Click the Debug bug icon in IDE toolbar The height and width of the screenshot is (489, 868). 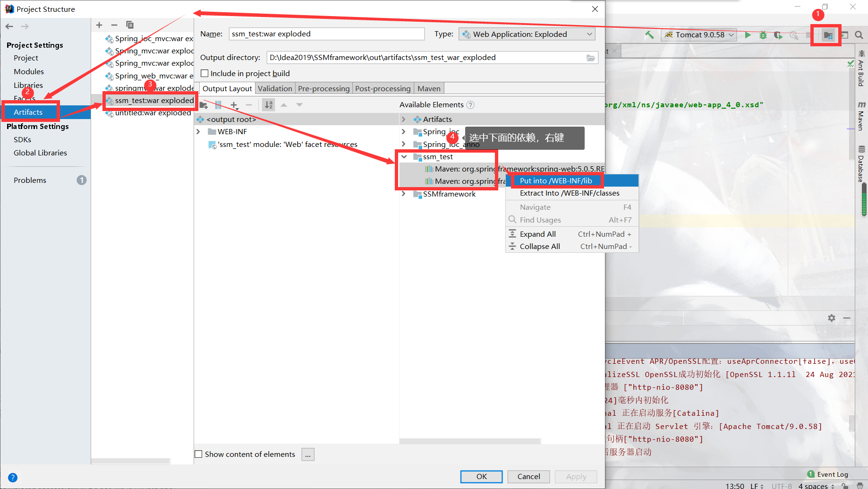[x=763, y=35]
